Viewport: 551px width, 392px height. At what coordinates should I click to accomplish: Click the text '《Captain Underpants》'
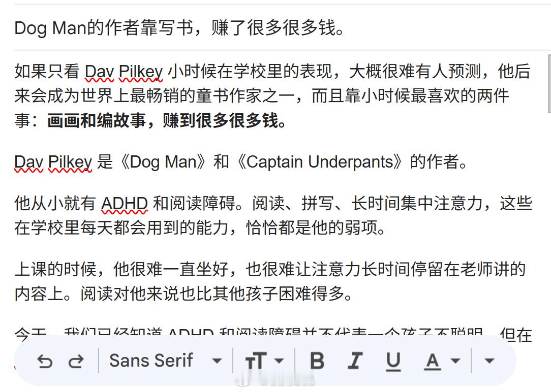319,162
